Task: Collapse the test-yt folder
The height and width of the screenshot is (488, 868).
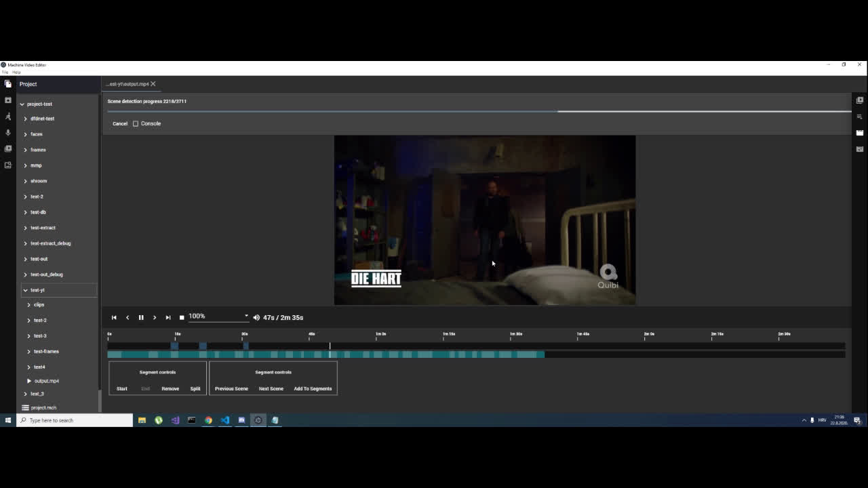Action: click(x=25, y=289)
